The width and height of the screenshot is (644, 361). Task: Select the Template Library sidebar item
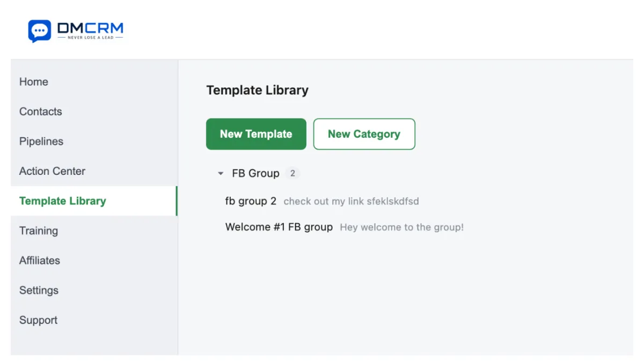(94, 201)
